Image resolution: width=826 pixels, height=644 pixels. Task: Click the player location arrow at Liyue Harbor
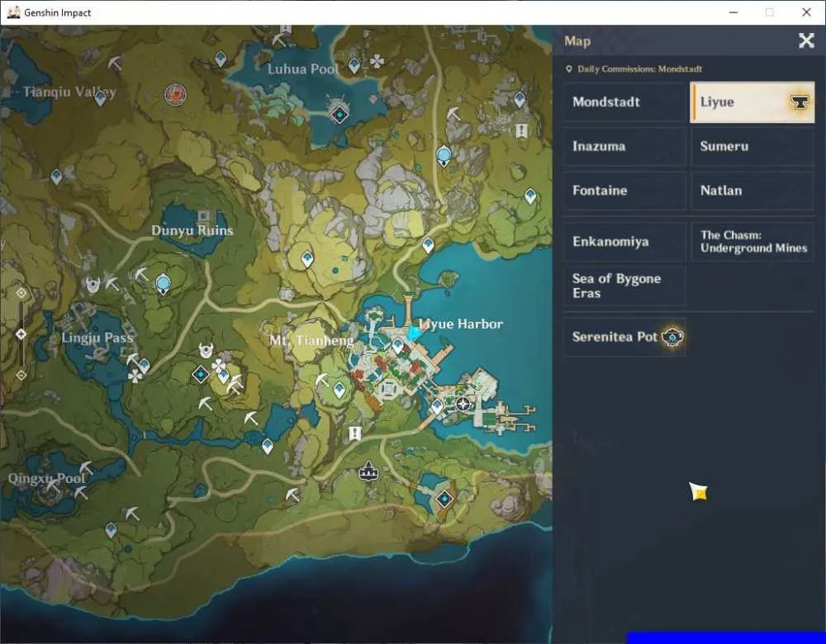(x=414, y=334)
